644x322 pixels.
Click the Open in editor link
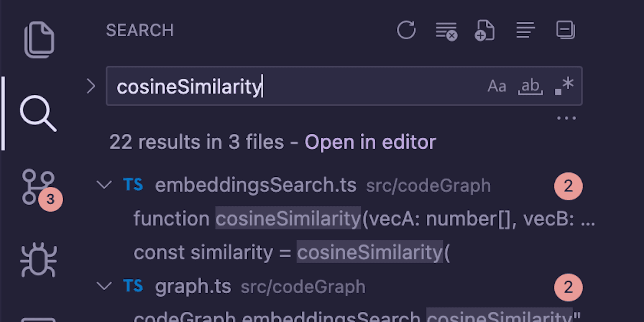click(370, 142)
